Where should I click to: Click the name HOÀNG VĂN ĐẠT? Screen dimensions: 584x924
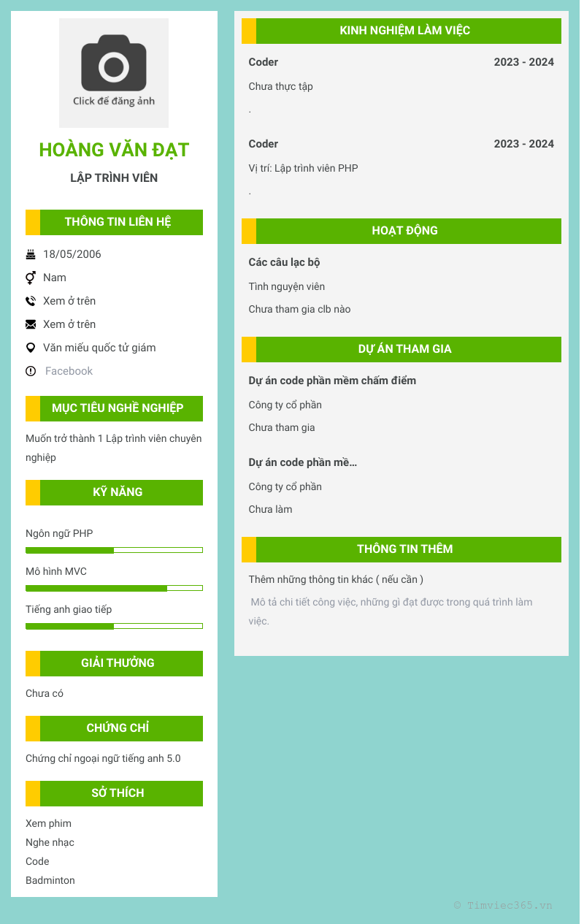tap(114, 150)
